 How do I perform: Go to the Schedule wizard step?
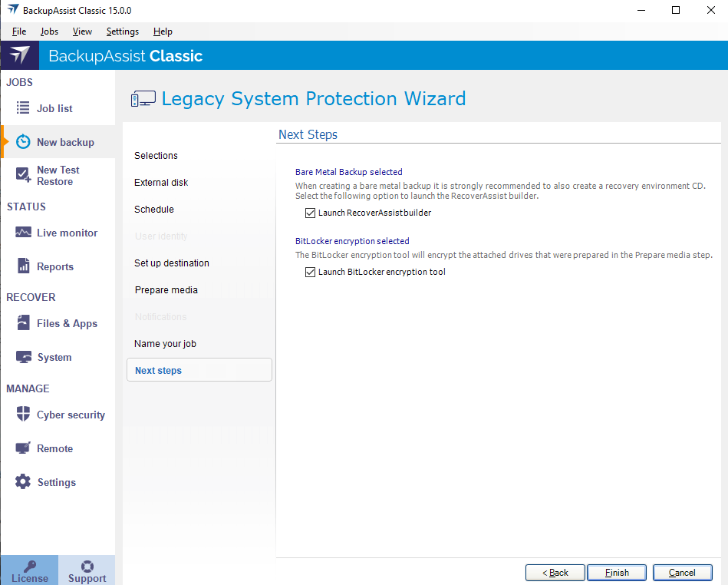click(154, 210)
